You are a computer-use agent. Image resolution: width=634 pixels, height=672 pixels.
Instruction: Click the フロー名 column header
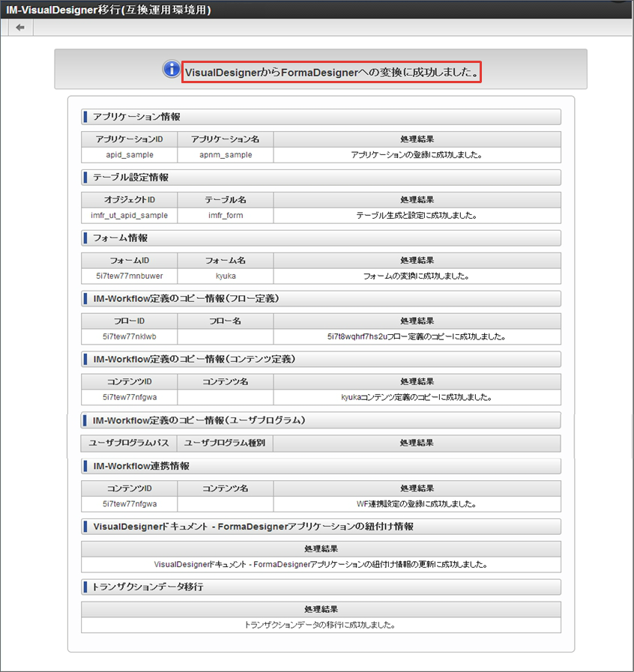coord(226,321)
